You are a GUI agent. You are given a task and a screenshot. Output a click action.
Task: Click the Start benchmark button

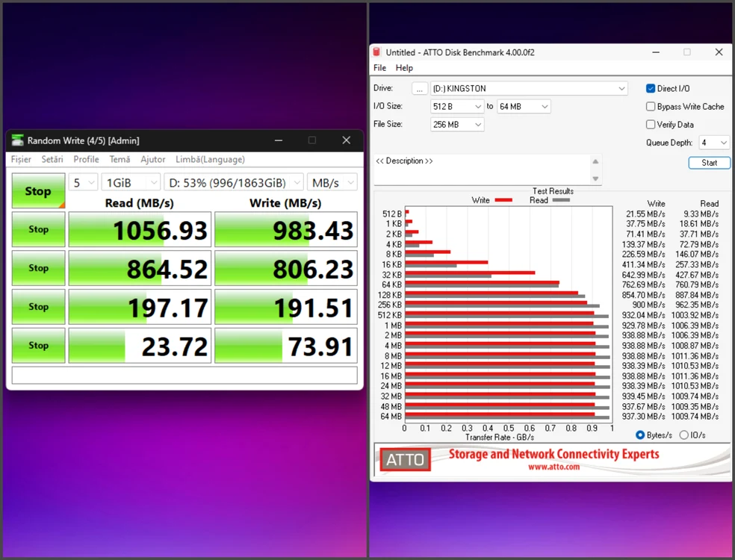(x=709, y=163)
